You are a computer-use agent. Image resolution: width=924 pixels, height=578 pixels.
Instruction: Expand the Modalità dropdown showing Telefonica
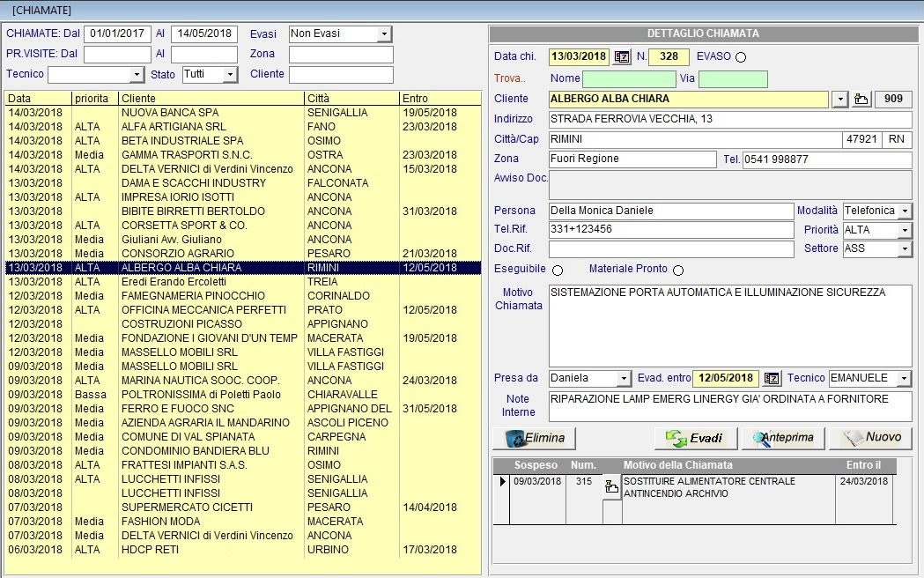point(905,211)
